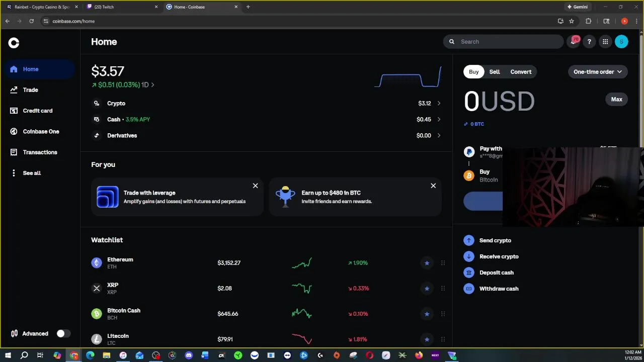Toggle the Advanced mode switch
Image resolution: width=644 pixels, height=362 pixels.
click(x=63, y=333)
